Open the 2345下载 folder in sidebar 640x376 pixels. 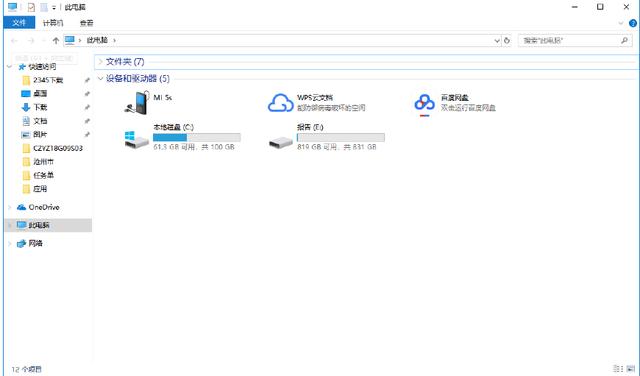48,80
